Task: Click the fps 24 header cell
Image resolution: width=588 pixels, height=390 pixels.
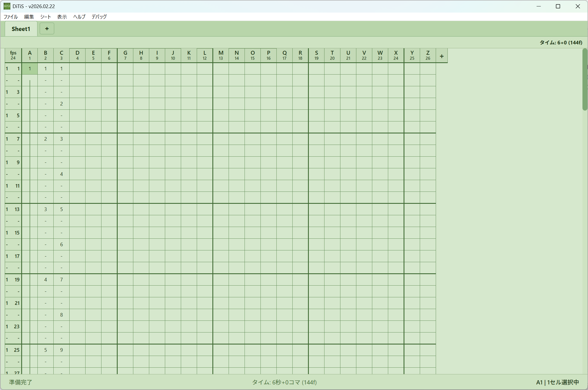Action: pos(13,55)
